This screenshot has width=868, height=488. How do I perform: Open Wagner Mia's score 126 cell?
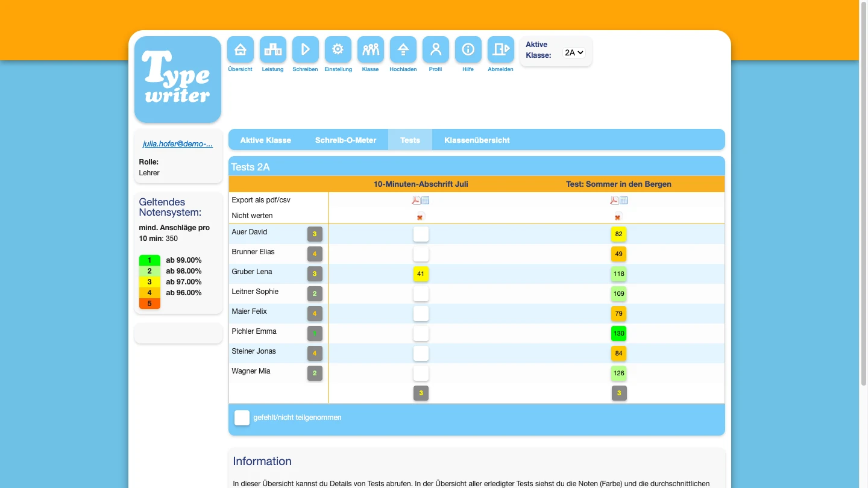(619, 374)
